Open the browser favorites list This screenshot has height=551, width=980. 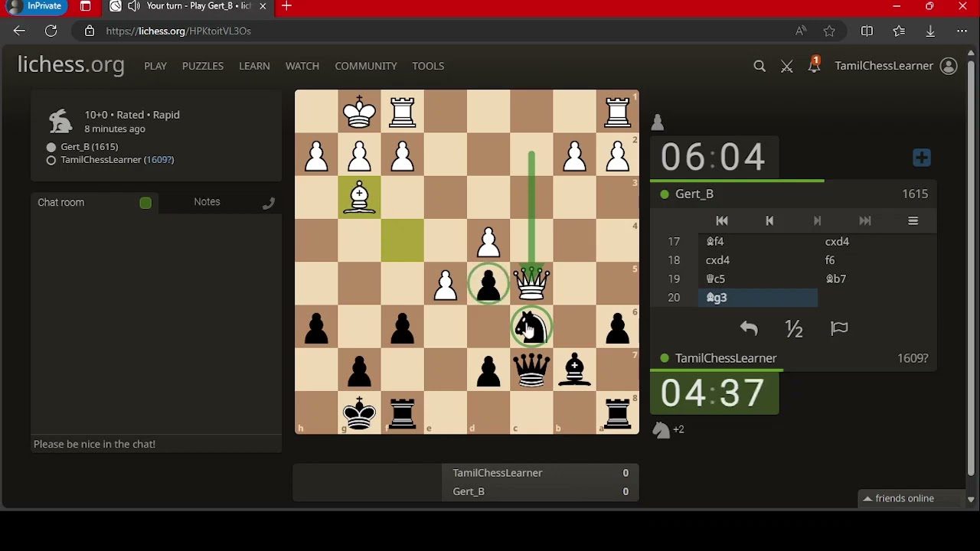pyautogui.click(x=899, y=31)
